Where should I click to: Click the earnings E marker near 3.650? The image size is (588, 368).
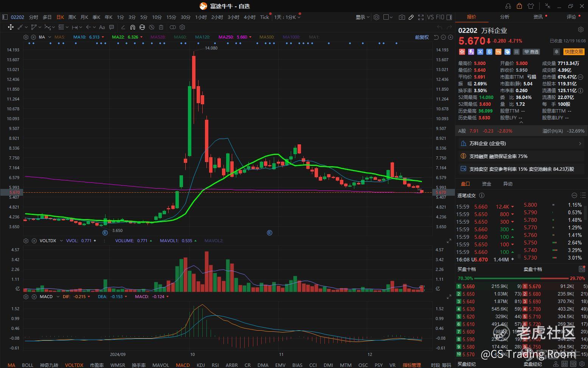click(105, 233)
